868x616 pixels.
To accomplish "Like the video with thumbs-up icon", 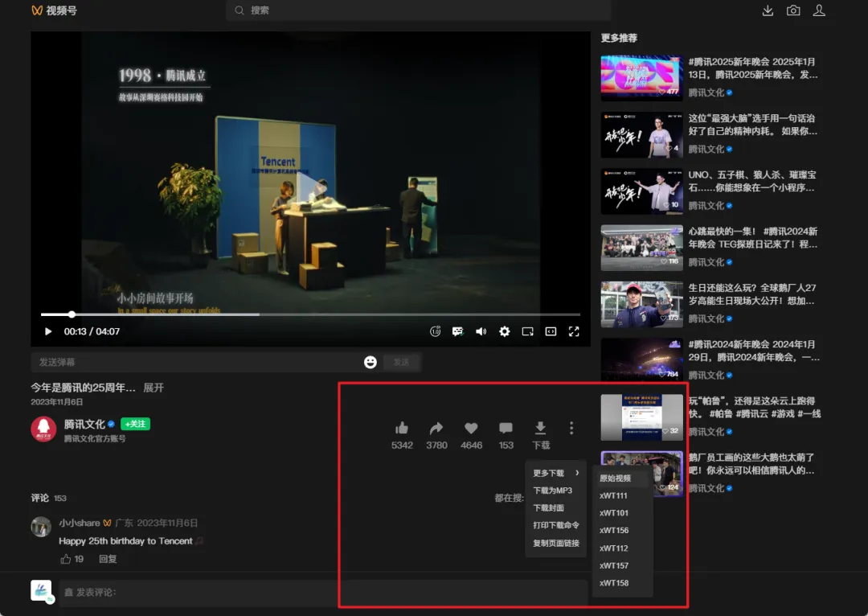I will (402, 428).
